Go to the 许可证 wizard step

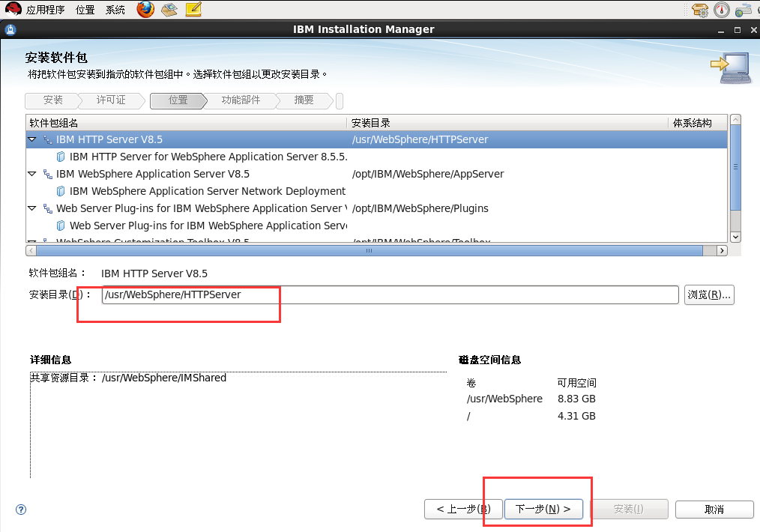(111, 100)
